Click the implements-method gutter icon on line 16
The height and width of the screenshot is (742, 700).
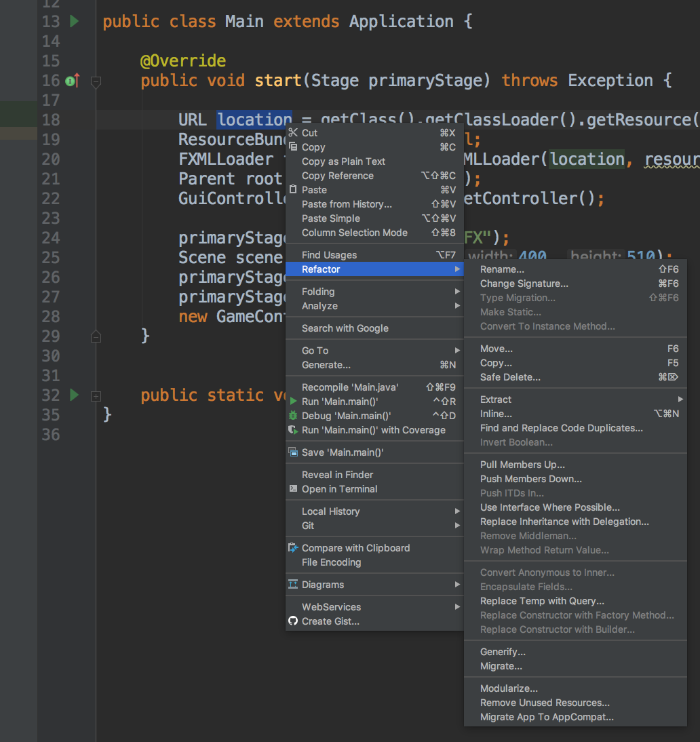point(73,81)
